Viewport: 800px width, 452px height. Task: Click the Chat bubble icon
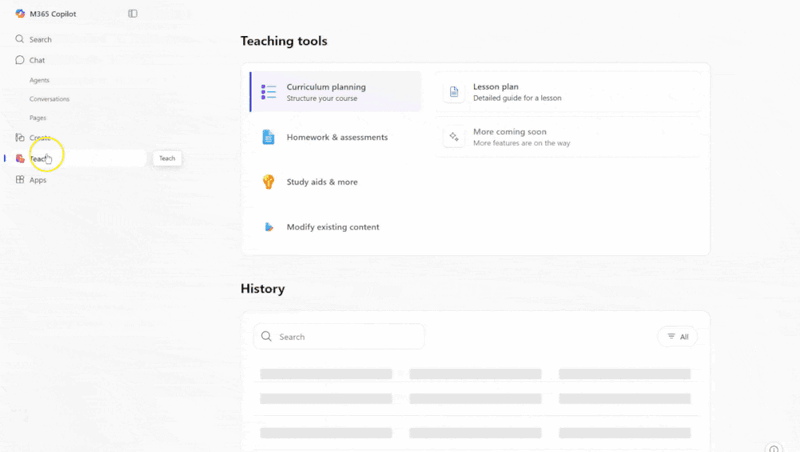click(x=19, y=60)
